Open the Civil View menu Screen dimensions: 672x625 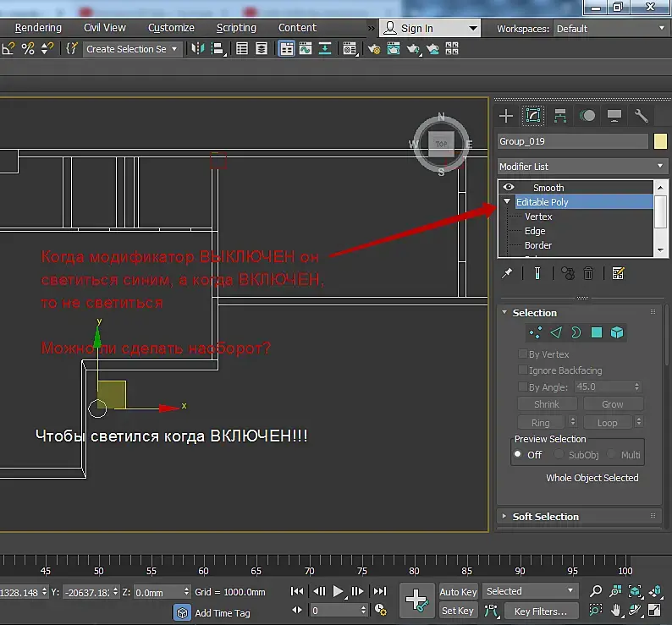click(x=105, y=28)
